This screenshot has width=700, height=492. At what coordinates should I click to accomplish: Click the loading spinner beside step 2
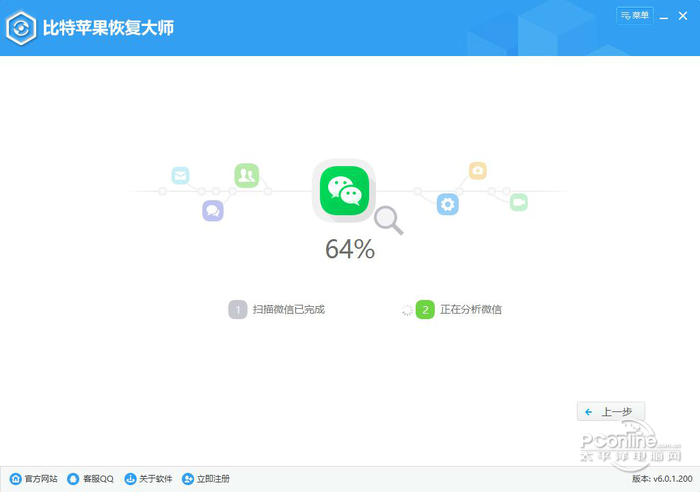(407, 310)
